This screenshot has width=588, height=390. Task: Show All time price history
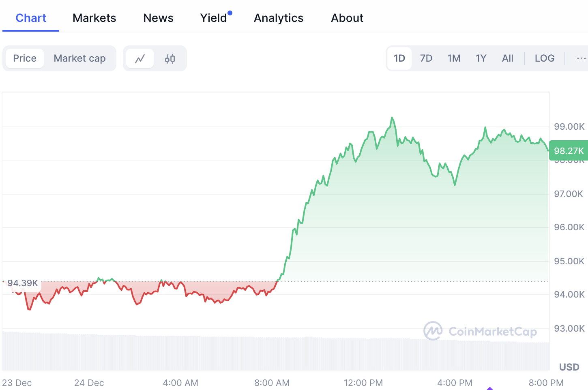507,58
